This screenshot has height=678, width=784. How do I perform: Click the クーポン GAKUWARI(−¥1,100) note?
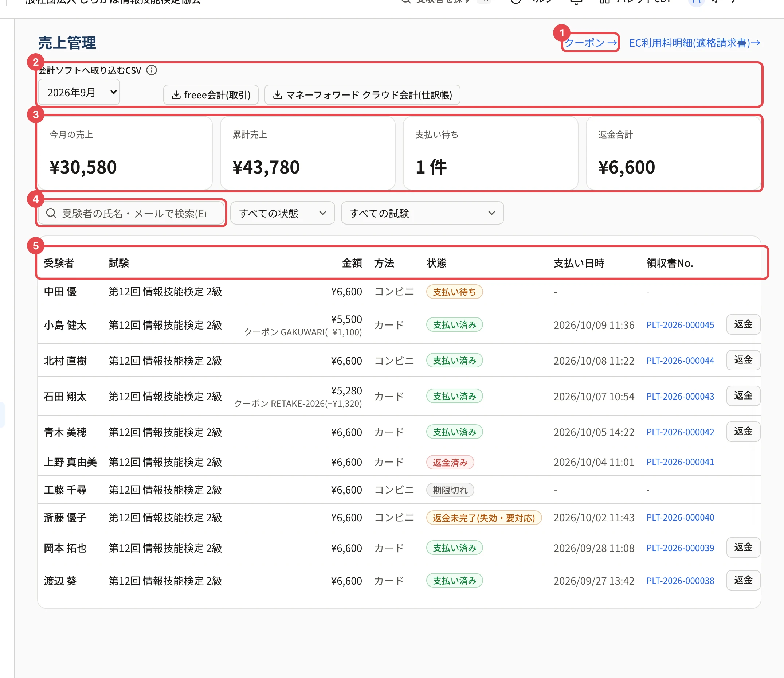click(303, 332)
